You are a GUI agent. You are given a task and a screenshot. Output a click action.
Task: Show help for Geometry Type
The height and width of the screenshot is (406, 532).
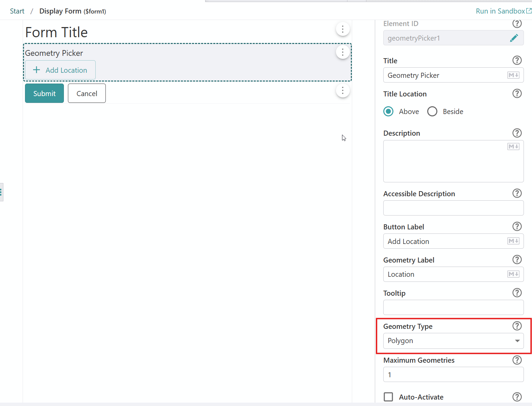(x=517, y=326)
